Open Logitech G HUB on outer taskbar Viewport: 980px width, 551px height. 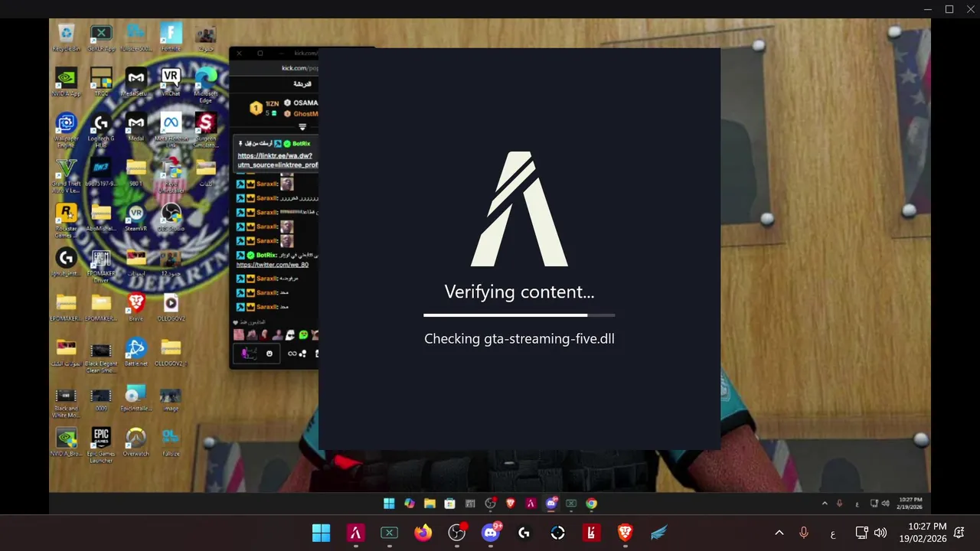(x=524, y=533)
